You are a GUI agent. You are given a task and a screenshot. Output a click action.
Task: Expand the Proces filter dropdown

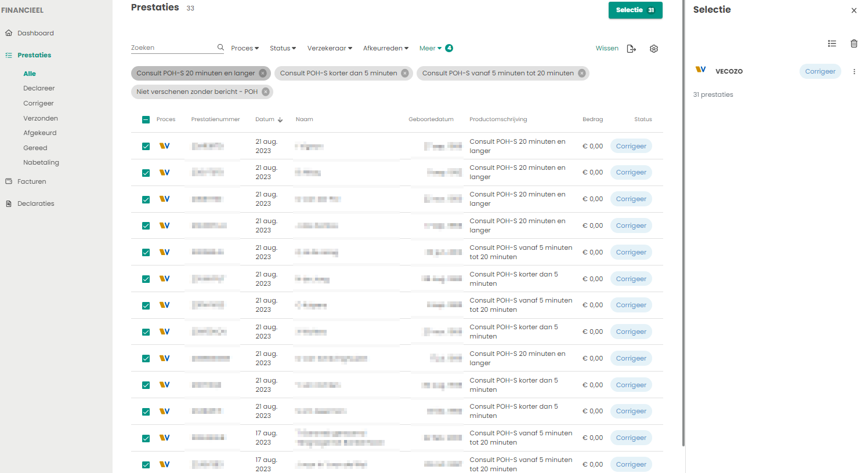(x=244, y=48)
